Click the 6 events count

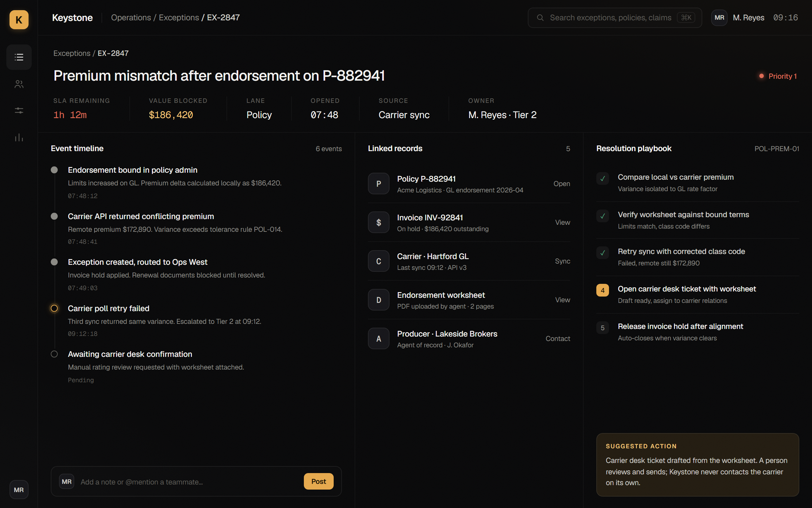point(329,149)
